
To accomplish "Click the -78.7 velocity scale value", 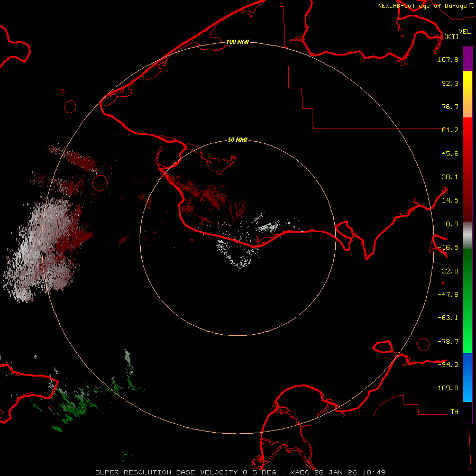I will pyautogui.click(x=448, y=342).
